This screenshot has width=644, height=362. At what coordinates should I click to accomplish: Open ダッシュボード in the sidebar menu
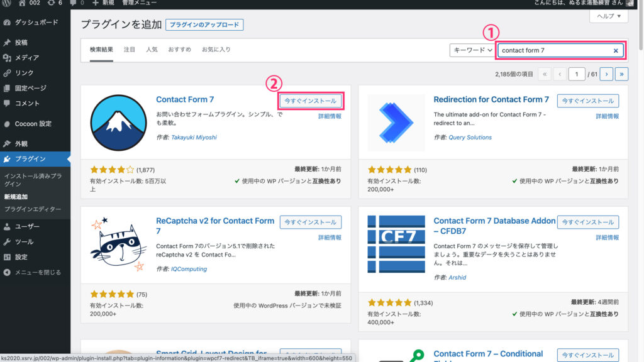(36, 23)
